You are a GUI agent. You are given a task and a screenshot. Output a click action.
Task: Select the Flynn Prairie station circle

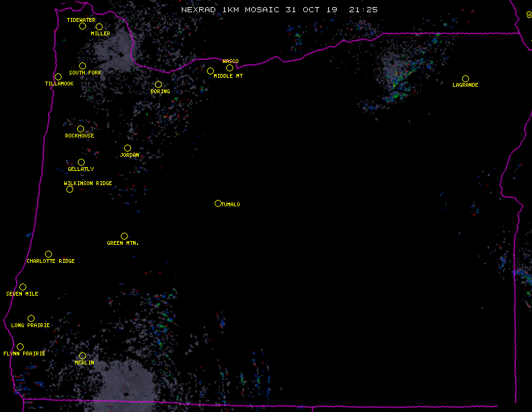(20, 347)
